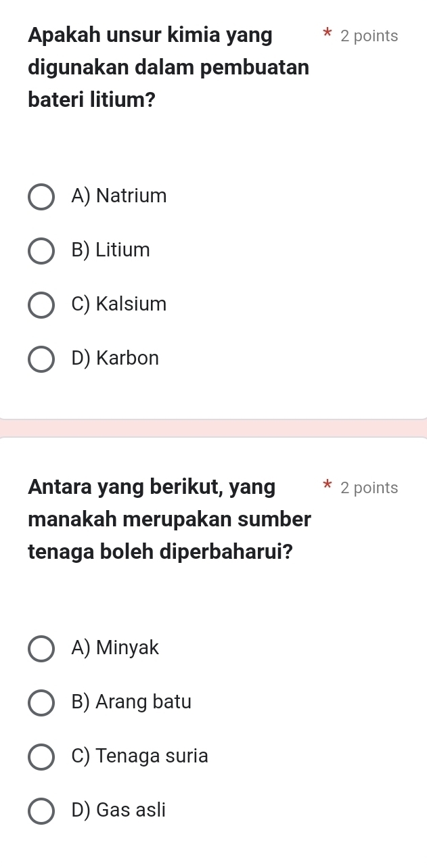The height and width of the screenshot is (868, 427).
Task: Click the pink divider band between the questions
Action: coord(213,428)
